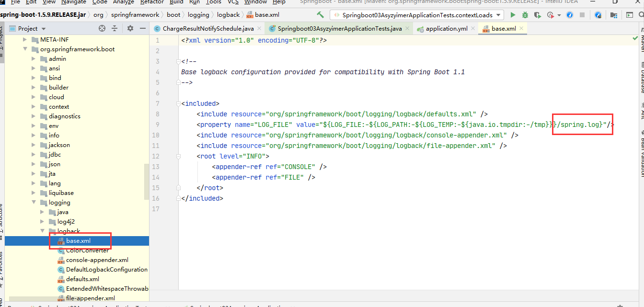The image size is (644, 307).
Task: Expand the diagnostics package
Action: (34, 116)
